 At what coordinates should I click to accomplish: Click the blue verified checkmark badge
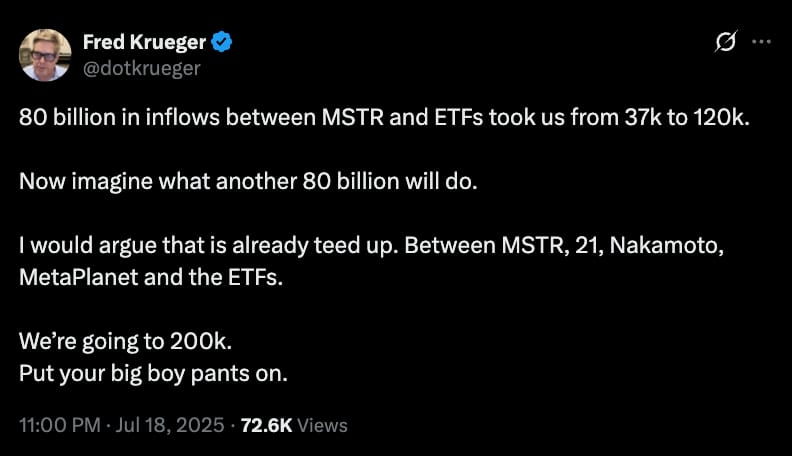pos(221,42)
